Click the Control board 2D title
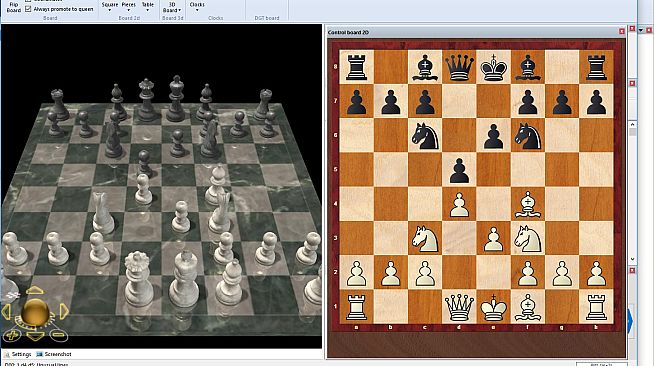Image resolution: width=654 pixels, height=366 pixels. [348, 32]
